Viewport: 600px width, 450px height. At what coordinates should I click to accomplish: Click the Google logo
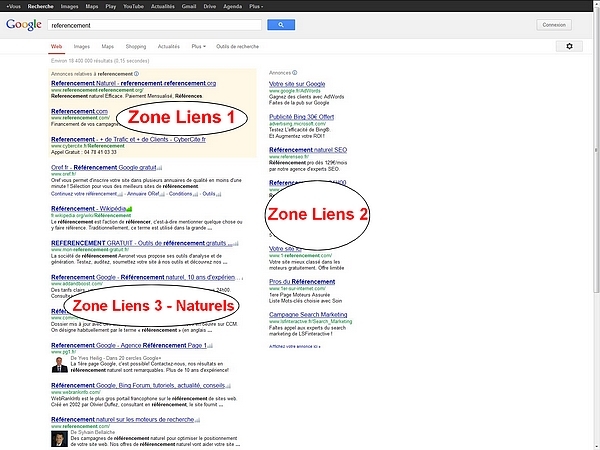pyautogui.click(x=24, y=25)
